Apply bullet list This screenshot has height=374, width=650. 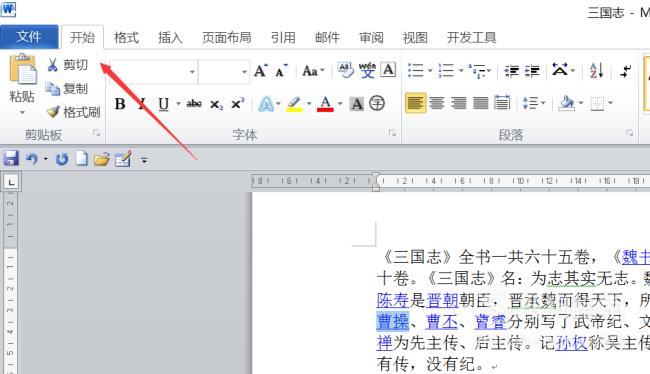415,70
